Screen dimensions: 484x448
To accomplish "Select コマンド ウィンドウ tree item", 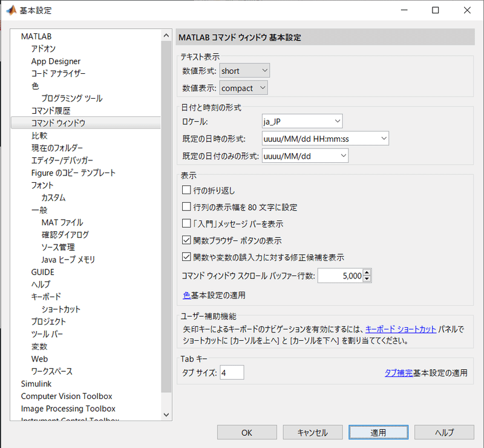I will pos(86,123).
